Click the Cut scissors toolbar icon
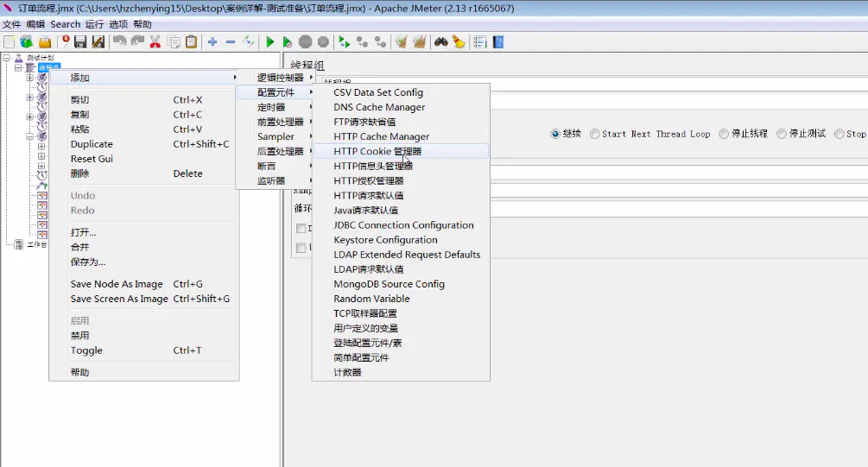 155,42
